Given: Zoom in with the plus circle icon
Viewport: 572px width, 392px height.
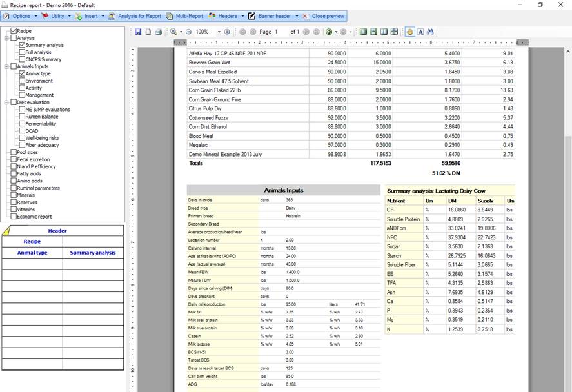Looking at the screenshot, I should (x=227, y=32).
